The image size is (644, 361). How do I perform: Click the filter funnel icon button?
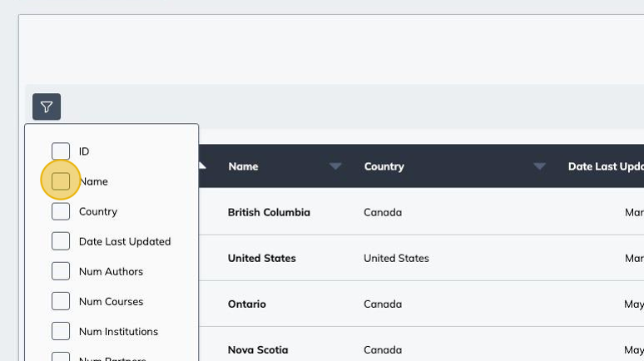pos(47,106)
